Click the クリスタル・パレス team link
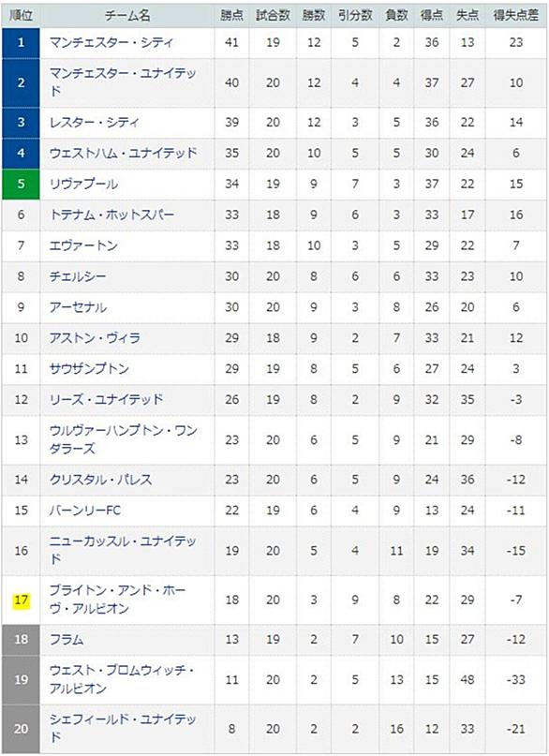The height and width of the screenshot is (756, 549). 101,480
